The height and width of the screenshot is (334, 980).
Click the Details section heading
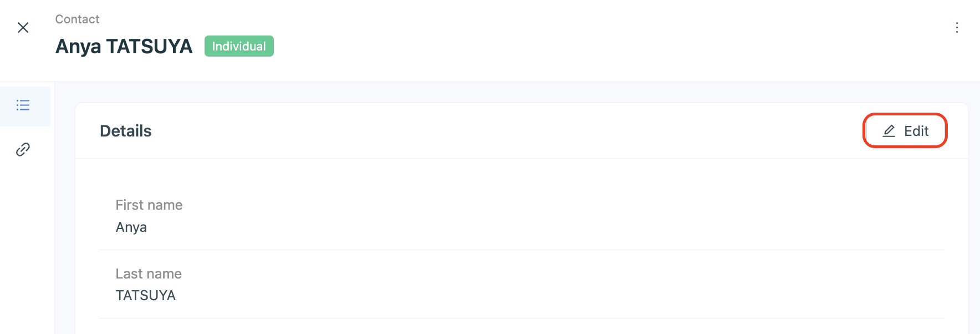click(x=126, y=131)
